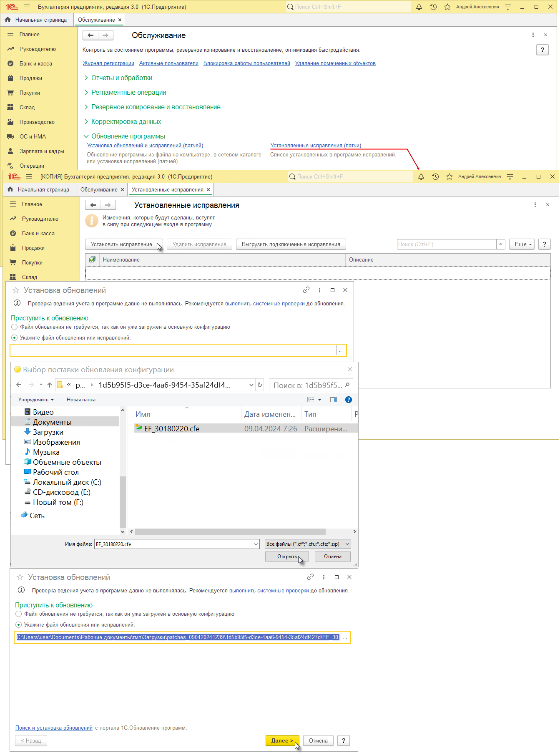This screenshot has width=560, height=753.
Task: Switch to Обслуживание tab in [КОПИЯ] window
Action: pos(102,189)
